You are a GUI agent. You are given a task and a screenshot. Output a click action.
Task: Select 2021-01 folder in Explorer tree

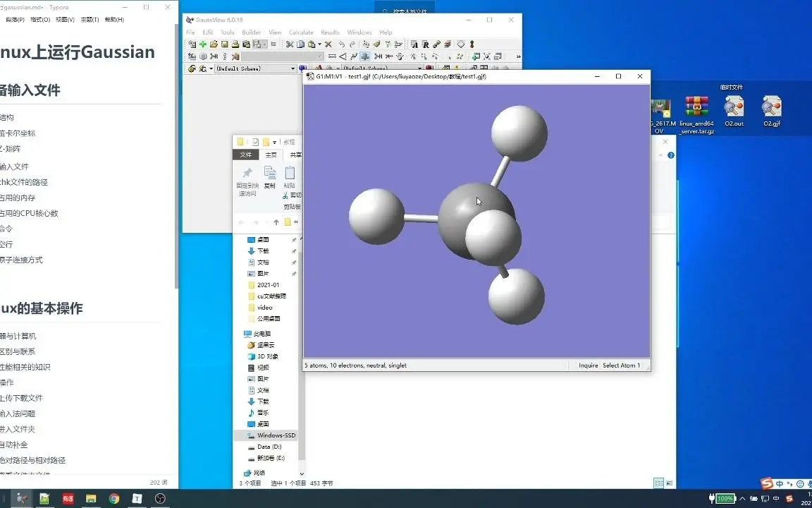(x=269, y=285)
